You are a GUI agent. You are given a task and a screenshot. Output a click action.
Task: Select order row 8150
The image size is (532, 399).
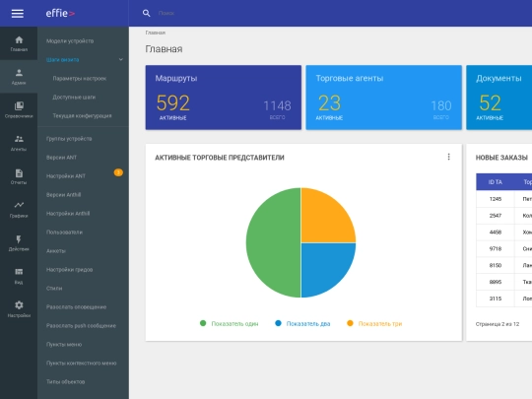click(503, 265)
